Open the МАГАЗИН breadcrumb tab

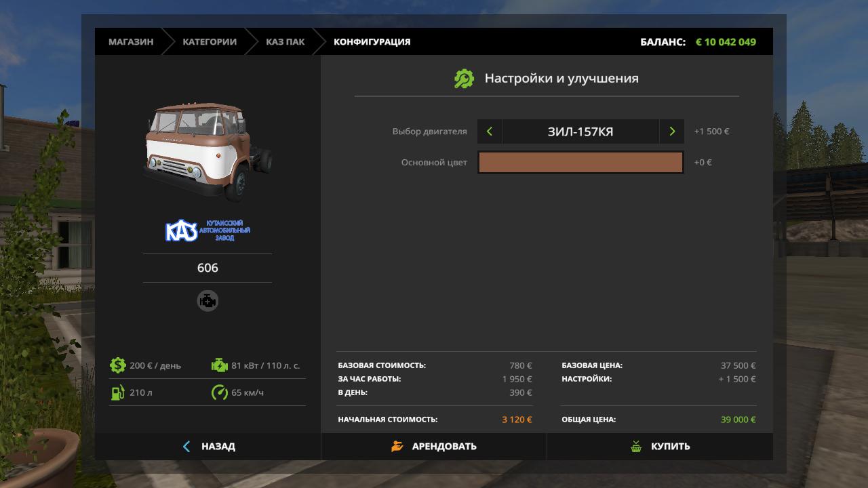(131, 42)
